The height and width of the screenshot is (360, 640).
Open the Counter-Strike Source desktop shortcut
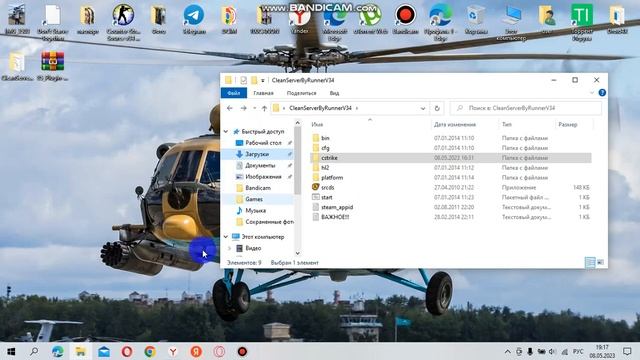(x=123, y=21)
